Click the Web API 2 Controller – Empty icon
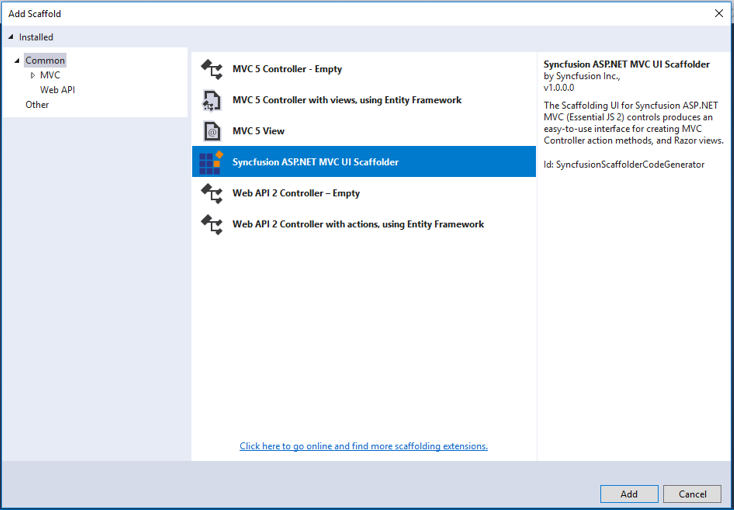The height and width of the screenshot is (510, 734). 212,193
